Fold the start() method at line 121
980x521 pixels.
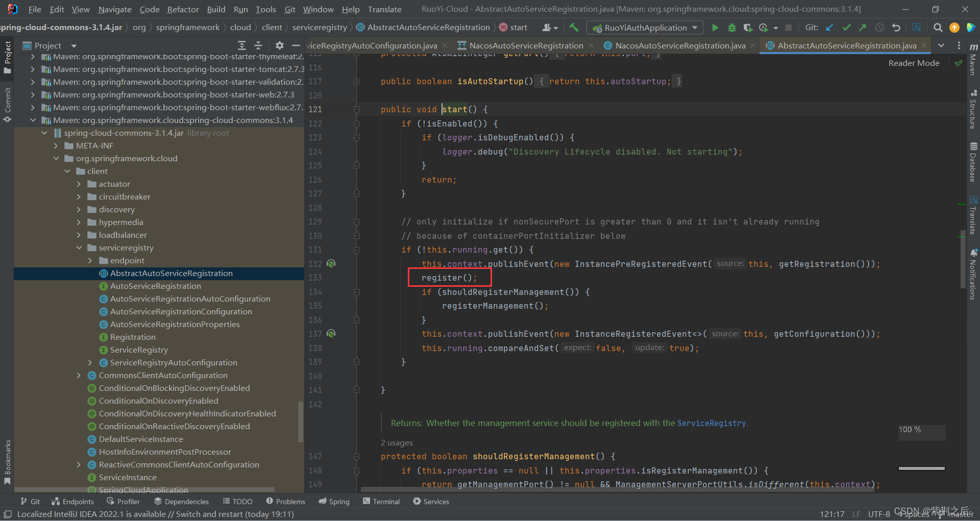[x=356, y=109]
